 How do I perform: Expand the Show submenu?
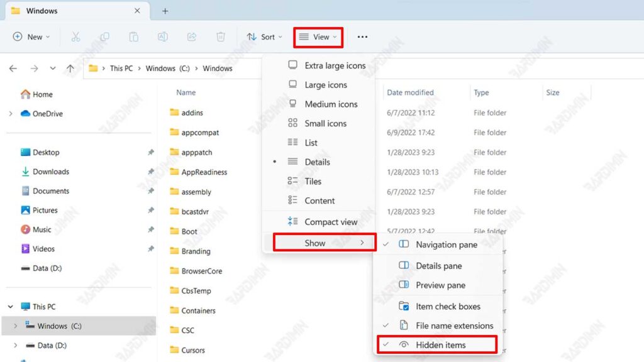tap(325, 243)
